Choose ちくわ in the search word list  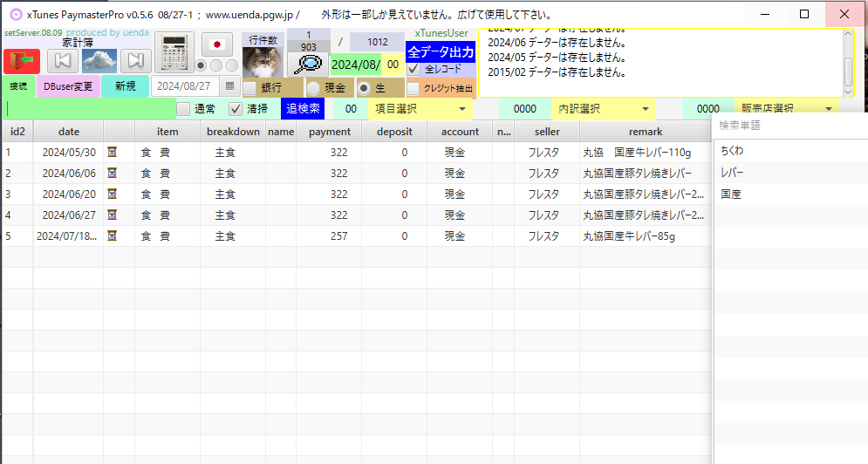[732, 151]
